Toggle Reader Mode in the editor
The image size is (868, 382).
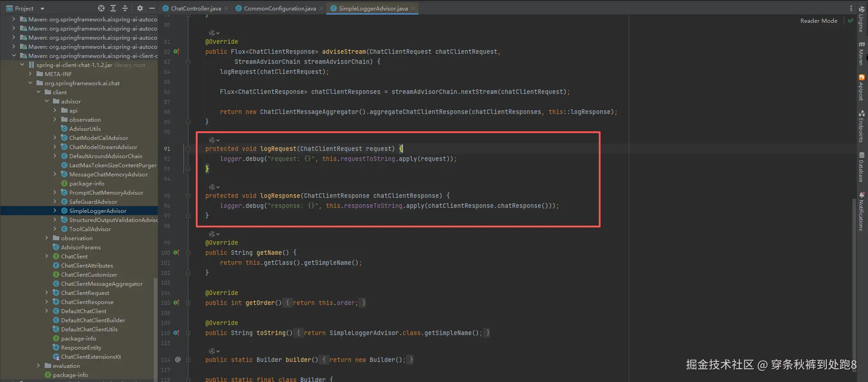tap(819, 21)
